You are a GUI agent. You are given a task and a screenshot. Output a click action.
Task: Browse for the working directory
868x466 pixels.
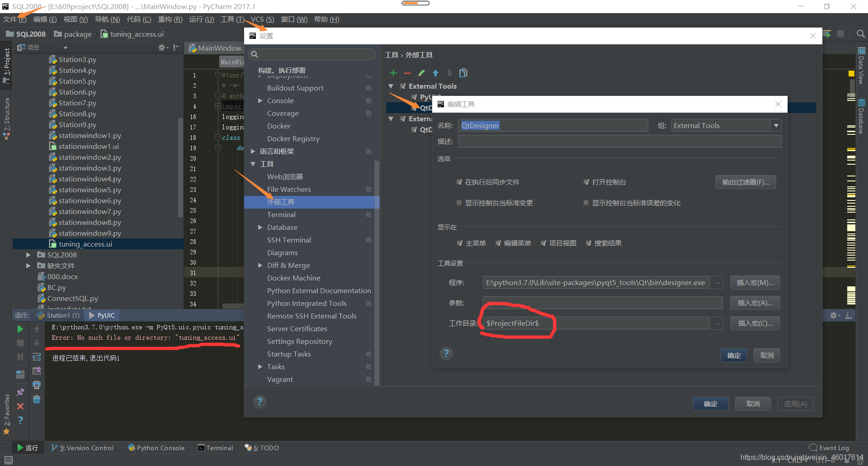pos(717,323)
